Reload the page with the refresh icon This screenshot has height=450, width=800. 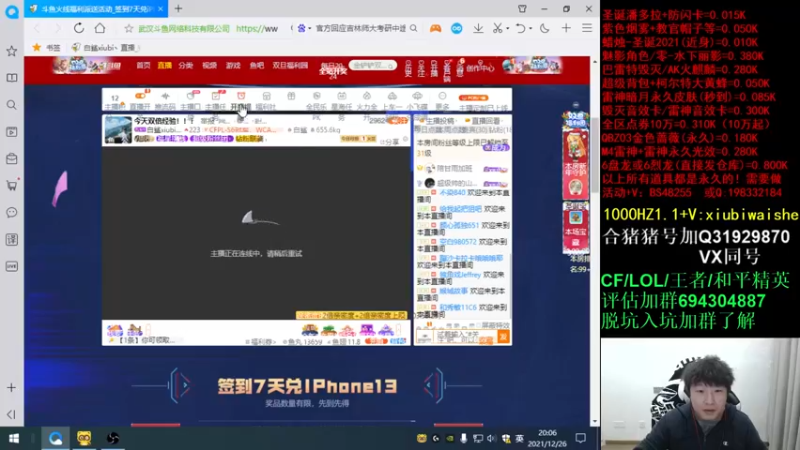(79, 28)
